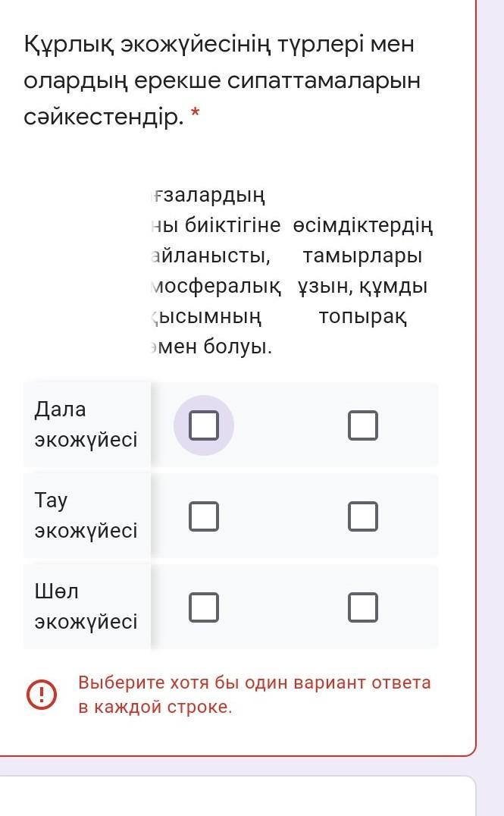Select Тау экожүйесі atmospheric pressure checkbox
Screen dimensions: 504x816
pyautogui.click(x=203, y=516)
